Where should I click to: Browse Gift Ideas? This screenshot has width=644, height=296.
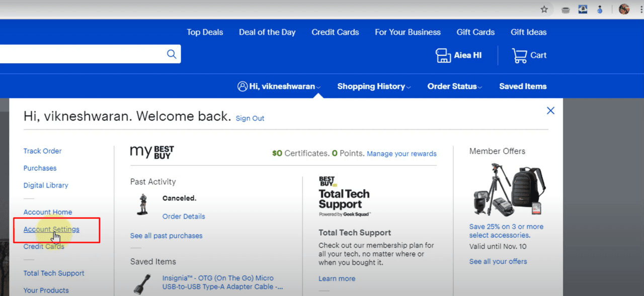point(528,32)
